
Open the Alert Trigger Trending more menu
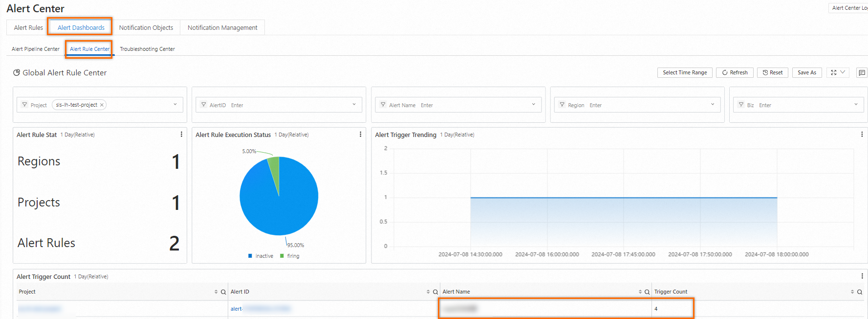pyautogui.click(x=862, y=134)
